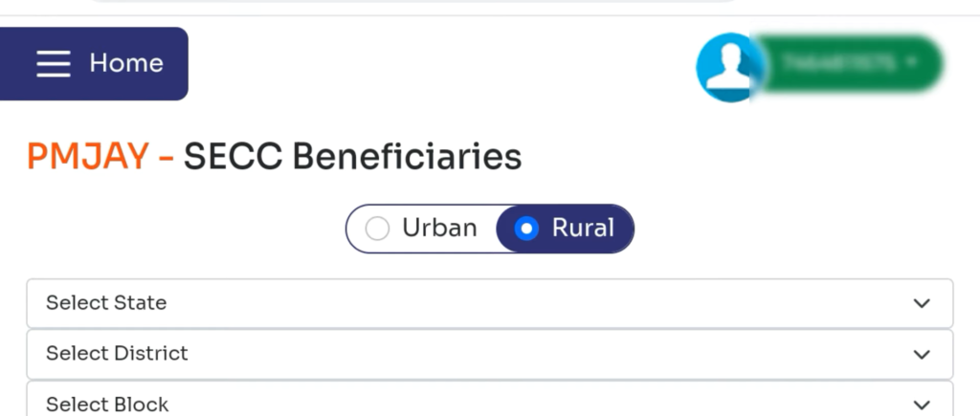Viewport: 980px width, 416px height.
Task: Select the Rural radio button
Action: (x=526, y=229)
